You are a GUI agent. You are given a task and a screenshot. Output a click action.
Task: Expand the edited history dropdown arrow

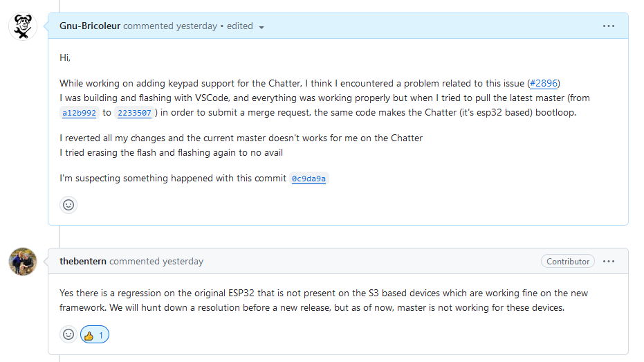261,27
